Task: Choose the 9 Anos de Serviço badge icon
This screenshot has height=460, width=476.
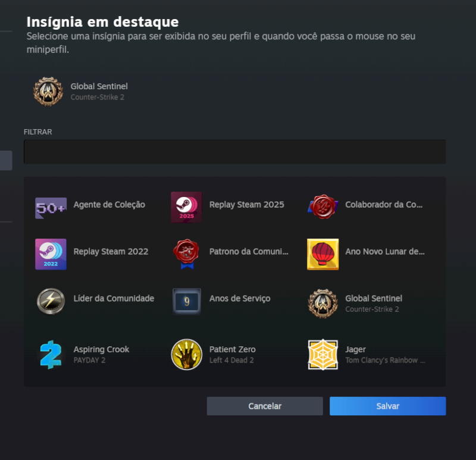Action: [x=186, y=301]
